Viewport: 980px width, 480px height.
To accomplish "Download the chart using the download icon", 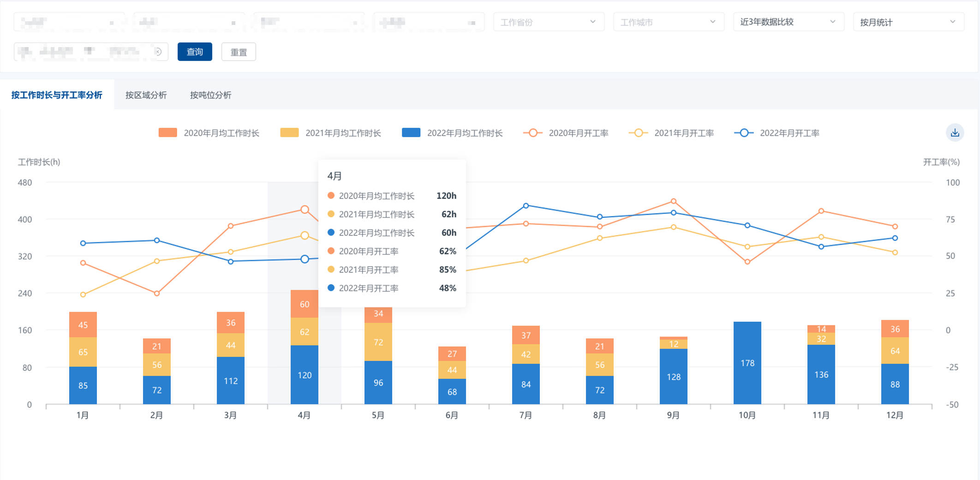I will pos(955,133).
